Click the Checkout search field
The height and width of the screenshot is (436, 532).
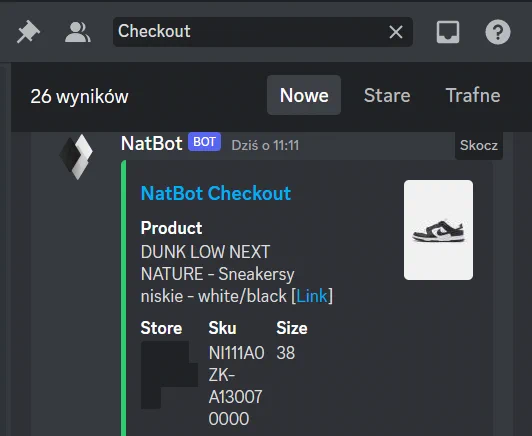coord(263,32)
